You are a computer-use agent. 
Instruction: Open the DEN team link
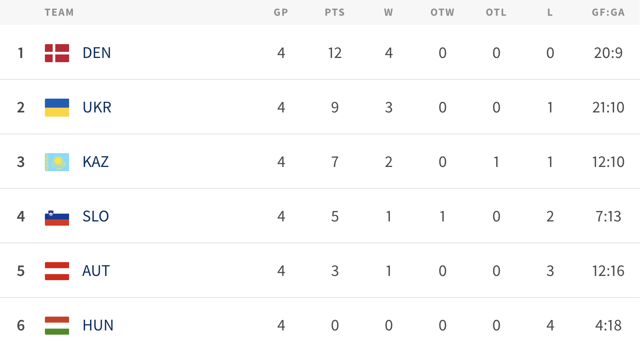(x=97, y=53)
